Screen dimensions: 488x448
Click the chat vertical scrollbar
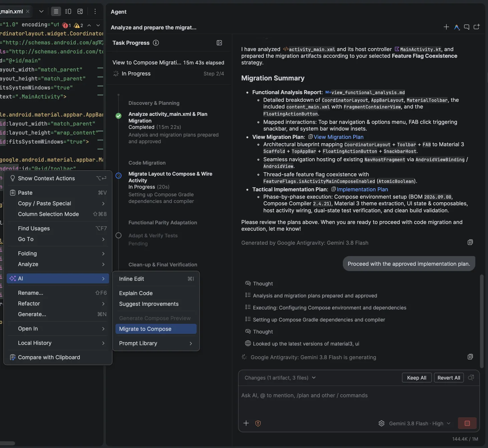pos(481,320)
